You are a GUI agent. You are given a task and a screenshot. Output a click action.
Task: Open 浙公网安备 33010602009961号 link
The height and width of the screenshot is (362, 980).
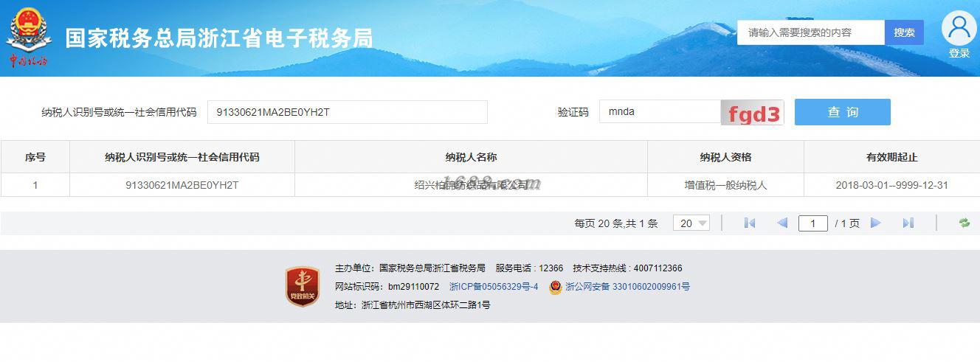627,287
